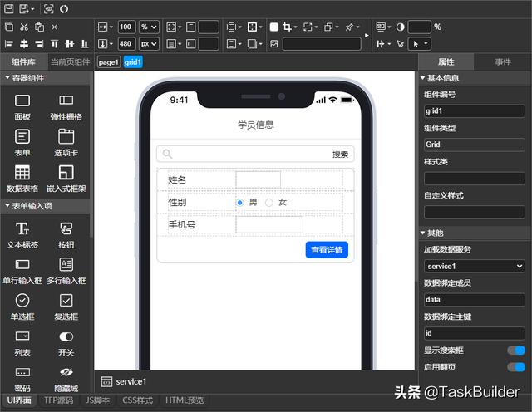Add a hidden field (隐藏域) component
532x412 pixels.
(x=66, y=379)
